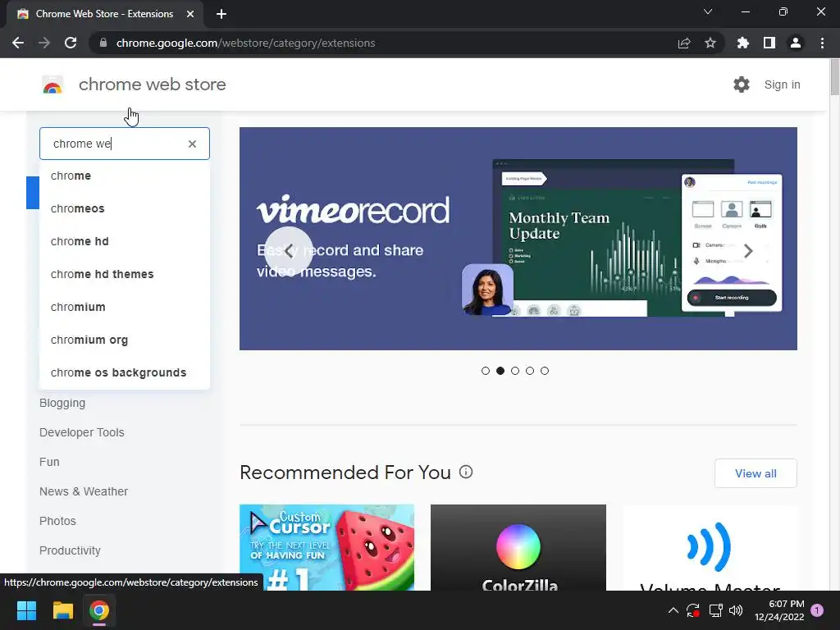Click 'chrome web store' header title
Screen dimensions: 840x630
[x=152, y=84]
